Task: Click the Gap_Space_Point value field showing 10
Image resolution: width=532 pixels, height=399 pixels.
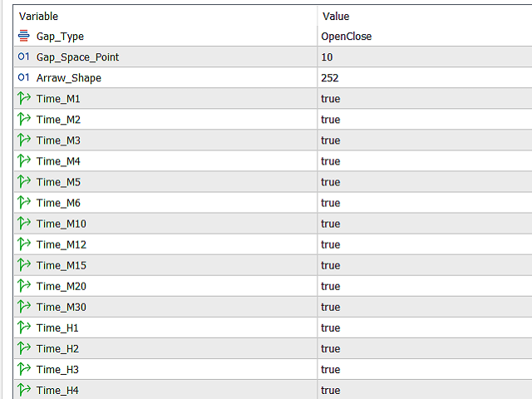Action: click(327, 57)
